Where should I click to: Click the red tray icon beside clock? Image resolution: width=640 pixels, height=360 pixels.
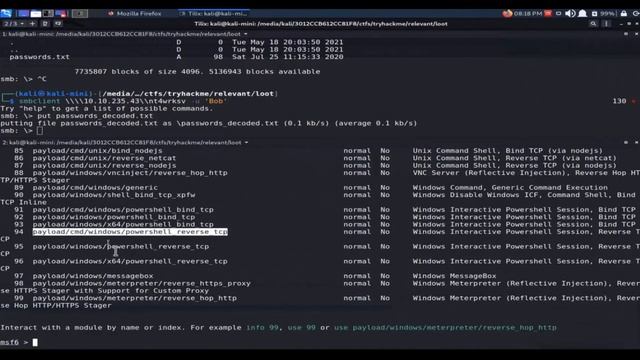[548, 13]
